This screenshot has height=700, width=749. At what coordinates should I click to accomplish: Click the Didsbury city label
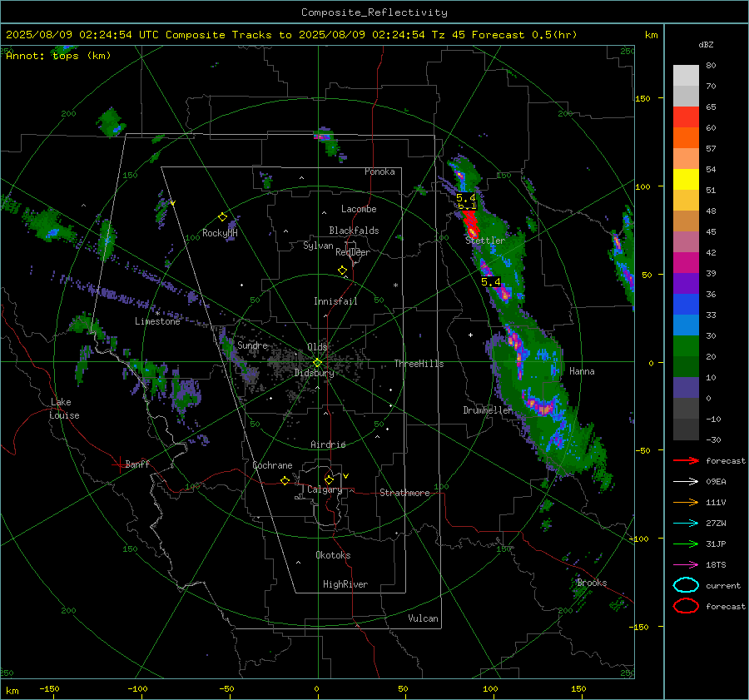(x=314, y=373)
